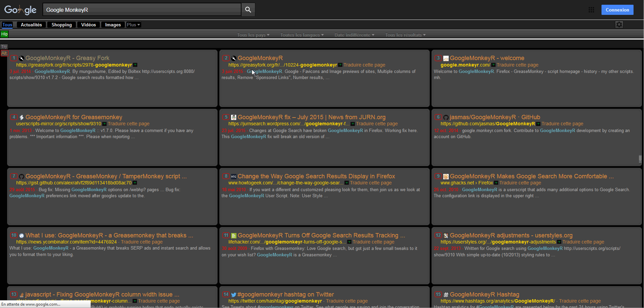The image size is (644, 308).
Task: Click the page scrollbar thumb
Action: tap(640, 159)
